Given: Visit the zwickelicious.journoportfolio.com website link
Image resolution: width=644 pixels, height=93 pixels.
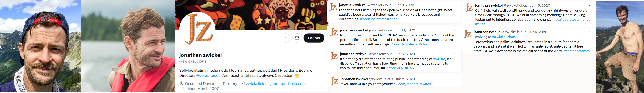Looking at the screenshot, I should click(276, 83).
